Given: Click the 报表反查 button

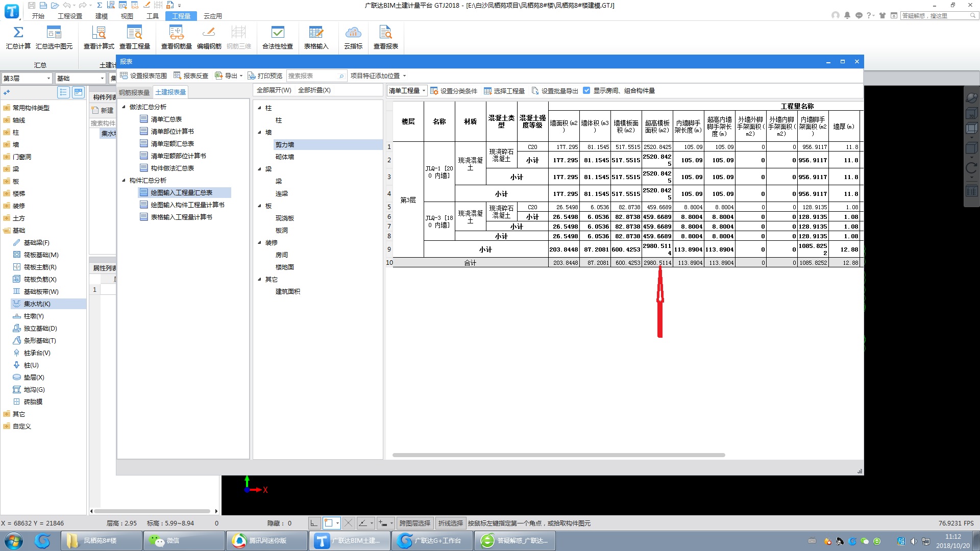Looking at the screenshot, I should pos(191,76).
